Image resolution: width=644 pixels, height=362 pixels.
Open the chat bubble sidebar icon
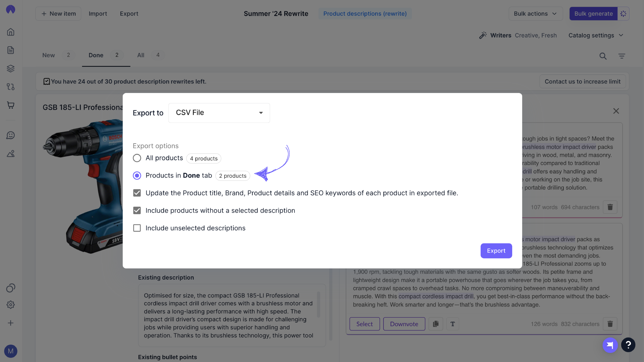(11, 135)
